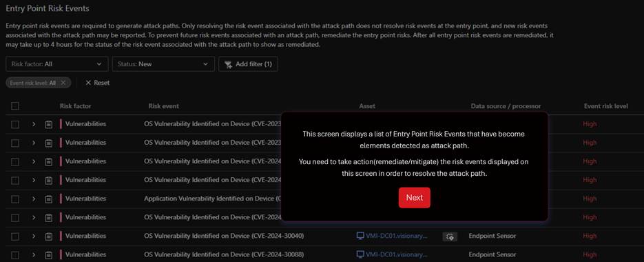This screenshot has height=262, width=644.
Task: Click the monitor icon in CVE-2024-30040 row
Action: tap(360, 236)
